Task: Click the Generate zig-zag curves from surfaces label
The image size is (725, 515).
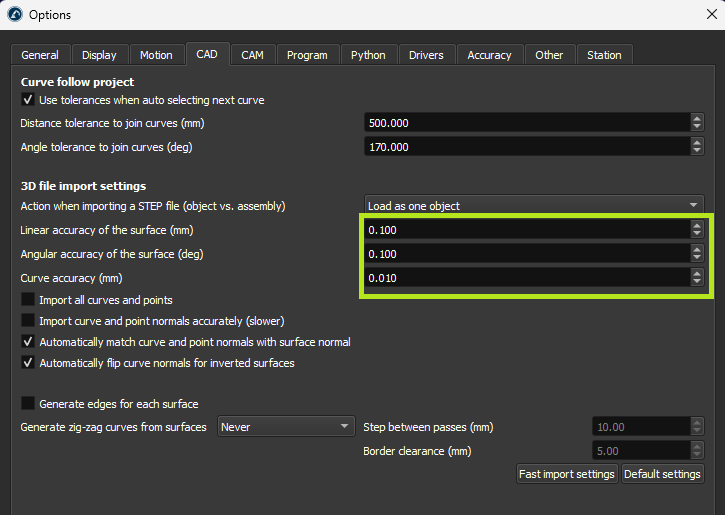Action: click(113, 427)
